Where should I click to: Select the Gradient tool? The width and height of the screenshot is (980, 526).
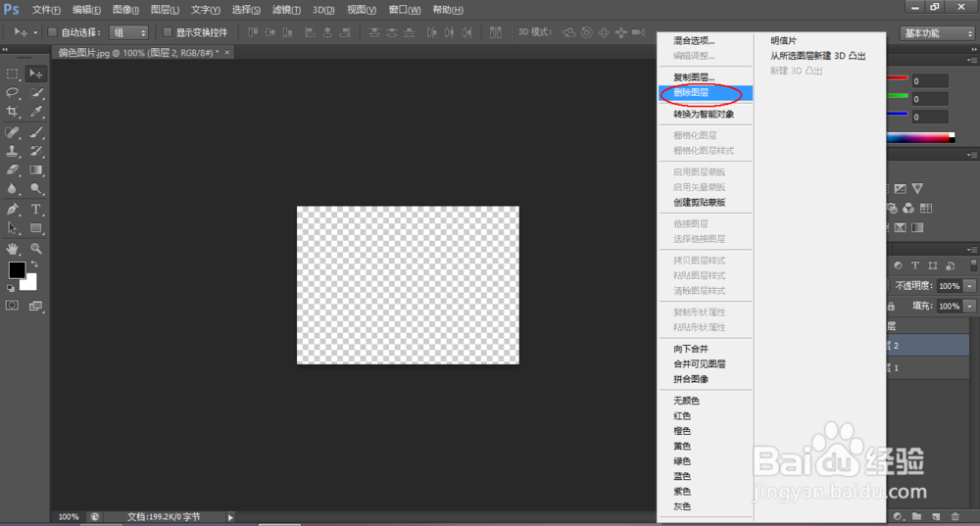36,169
